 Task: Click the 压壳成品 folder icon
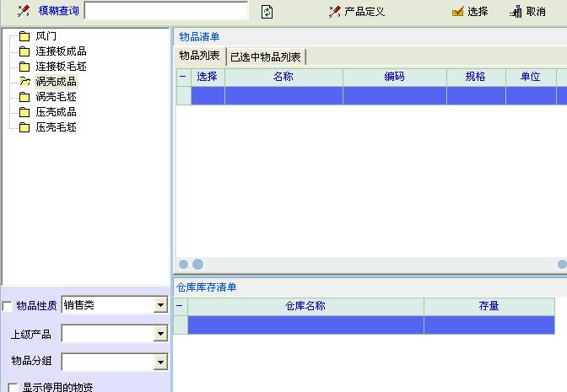(x=24, y=112)
